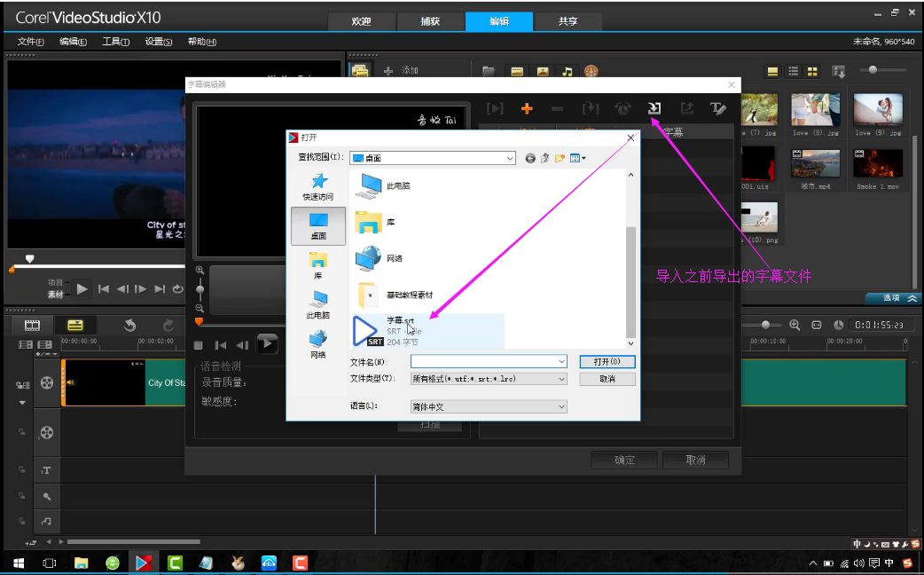
Task: Toggle audio filter in library toolbar
Action: (x=567, y=71)
